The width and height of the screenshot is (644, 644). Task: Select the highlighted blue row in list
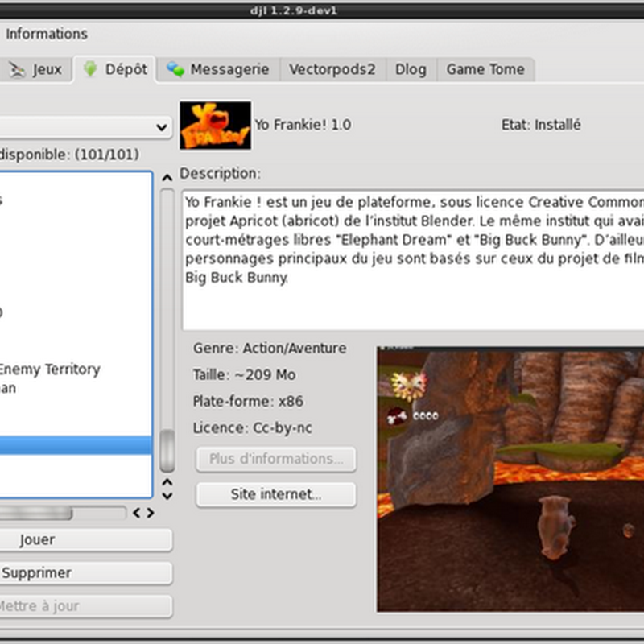pyautogui.click(x=76, y=445)
